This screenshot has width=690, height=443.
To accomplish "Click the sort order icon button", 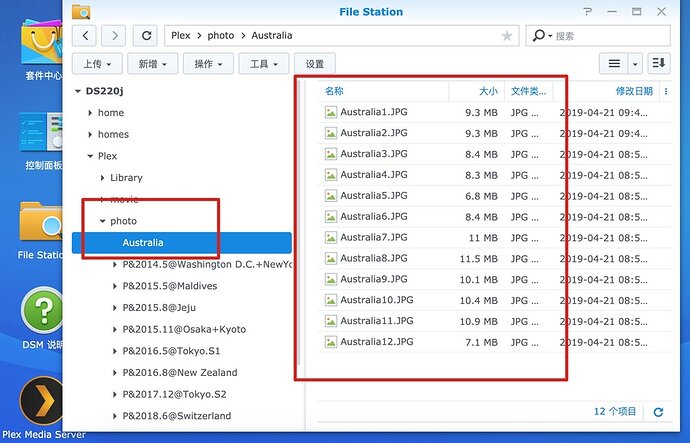I will pyautogui.click(x=659, y=63).
